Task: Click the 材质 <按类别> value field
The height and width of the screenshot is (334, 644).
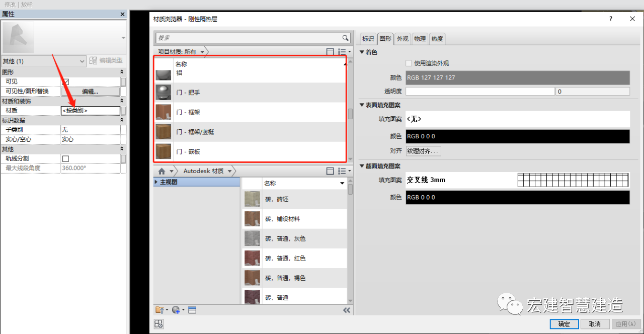Action: [91, 111]
